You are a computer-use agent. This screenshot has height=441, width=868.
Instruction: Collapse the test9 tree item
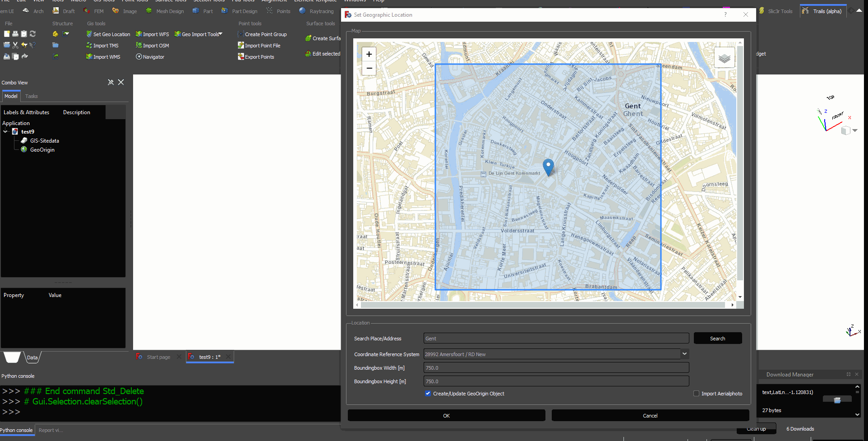[5, 131]
